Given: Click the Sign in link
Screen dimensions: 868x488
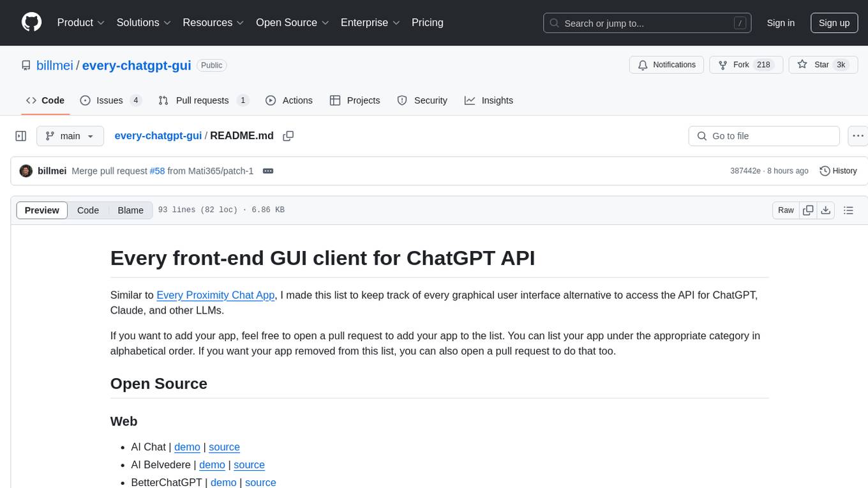Looking at the screenshot, I should point(781,23).
